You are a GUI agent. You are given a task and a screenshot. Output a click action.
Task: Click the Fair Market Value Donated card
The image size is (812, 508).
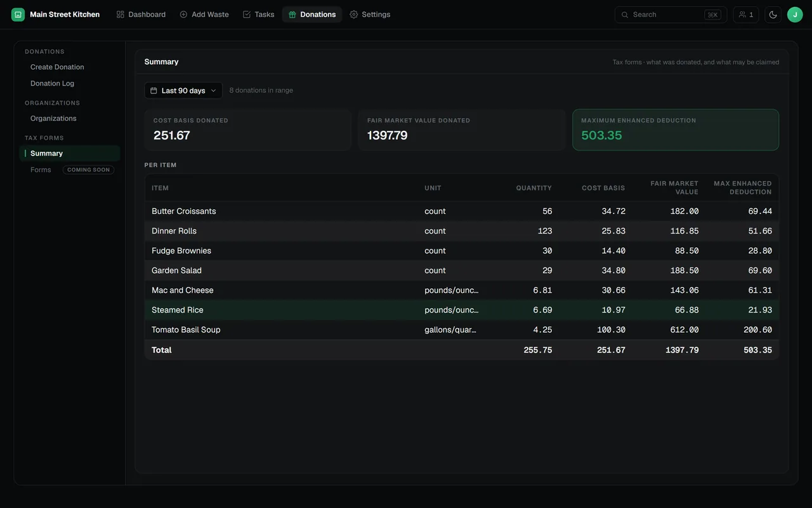point(461,130)
